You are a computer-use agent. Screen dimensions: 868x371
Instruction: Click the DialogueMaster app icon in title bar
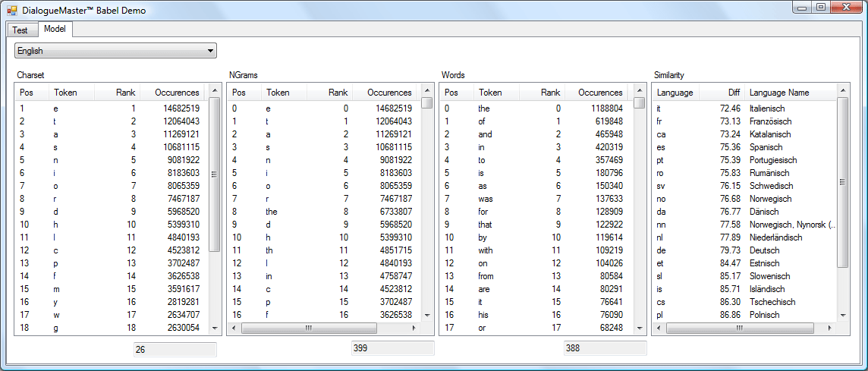click(x=11, y=10)
